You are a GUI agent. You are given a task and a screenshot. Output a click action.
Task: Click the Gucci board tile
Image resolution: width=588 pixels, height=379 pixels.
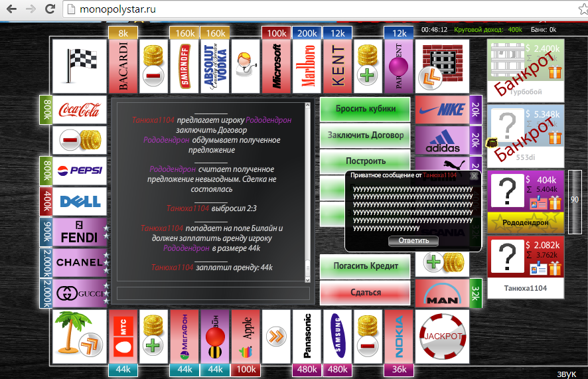click(x=80, y=293)
